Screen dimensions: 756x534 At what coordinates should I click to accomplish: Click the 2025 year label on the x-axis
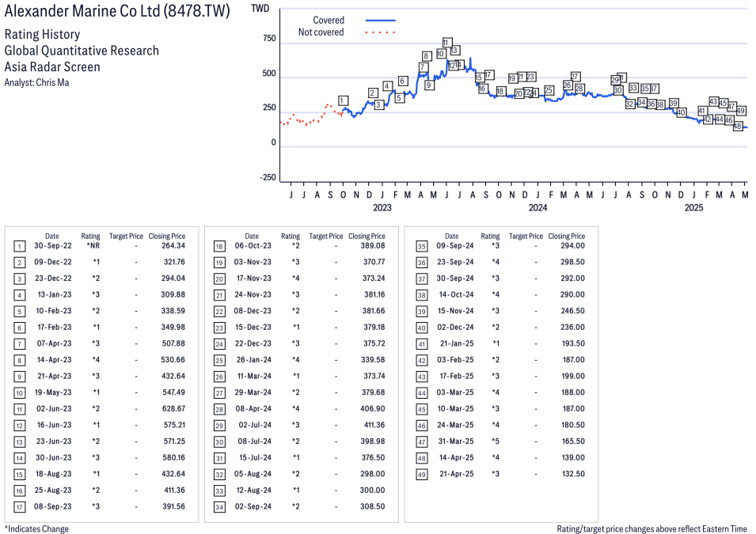(x=693, y=208)
